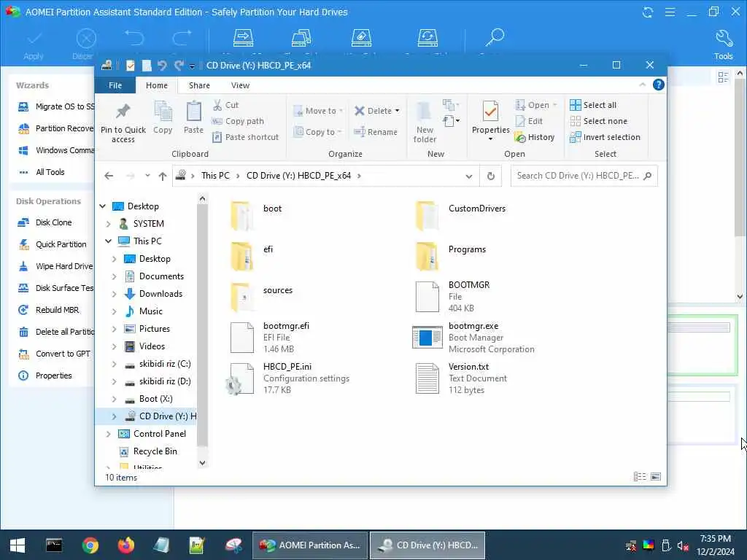Click Pin to Quick access icon

click(x=123, y=112)
